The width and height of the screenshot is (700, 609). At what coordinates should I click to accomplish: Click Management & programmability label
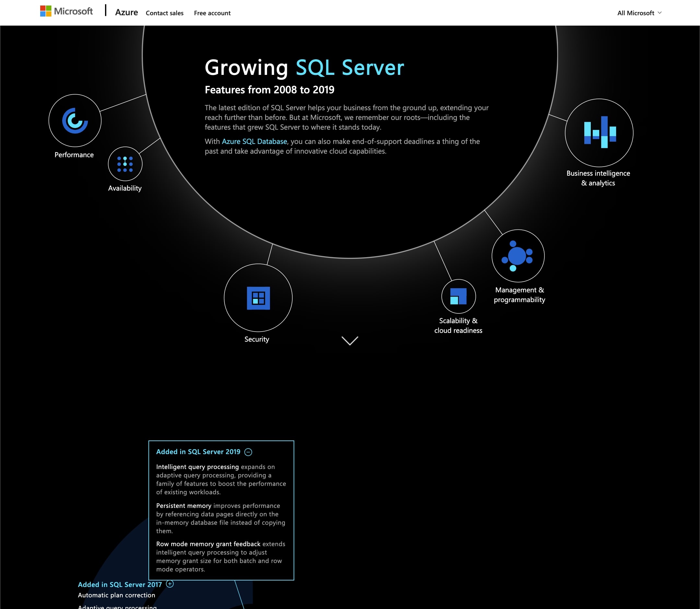click(x=519, y=295)
